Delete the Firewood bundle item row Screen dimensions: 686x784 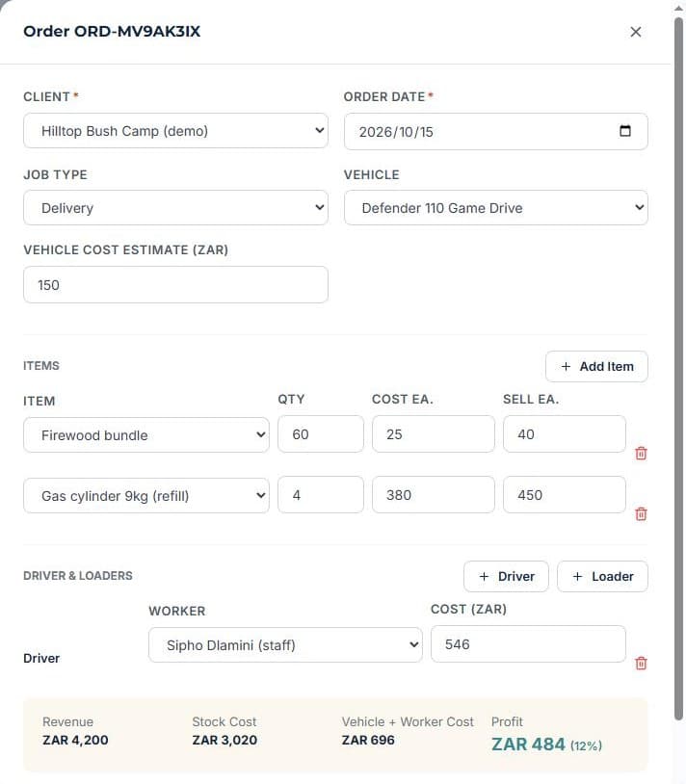(x=641, y=453)
